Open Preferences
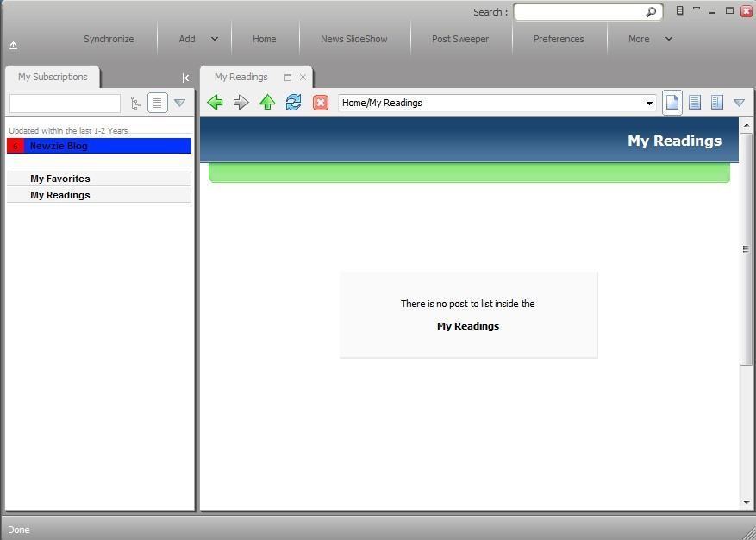756x540 pixels. pyautogui.click(x=559, y=39)
